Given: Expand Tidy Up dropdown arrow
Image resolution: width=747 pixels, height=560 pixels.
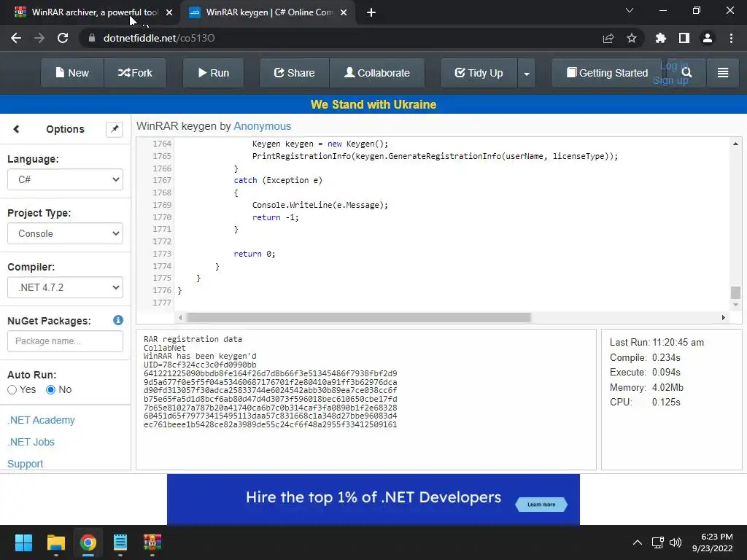Looking at the screenshot, I should [x=527, y=73].
